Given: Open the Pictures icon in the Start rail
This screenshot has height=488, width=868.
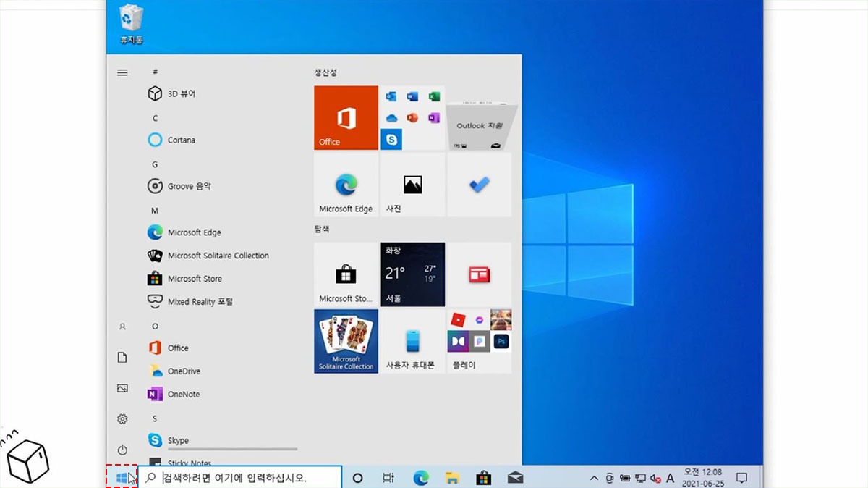Looking at the screenshot, I should point(122,388).
